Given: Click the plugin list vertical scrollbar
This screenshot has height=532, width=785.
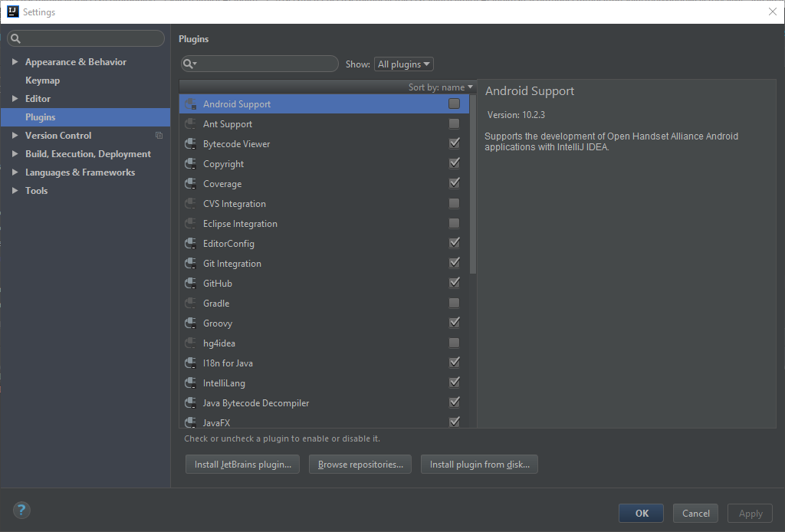Looking at the screenshot, I should click(x=473, y=184).
